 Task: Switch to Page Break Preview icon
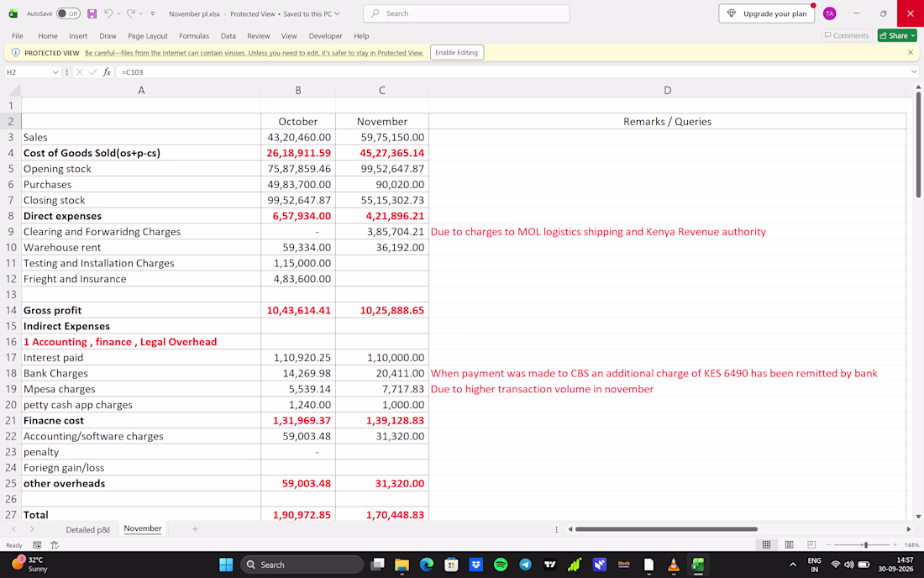811,545
